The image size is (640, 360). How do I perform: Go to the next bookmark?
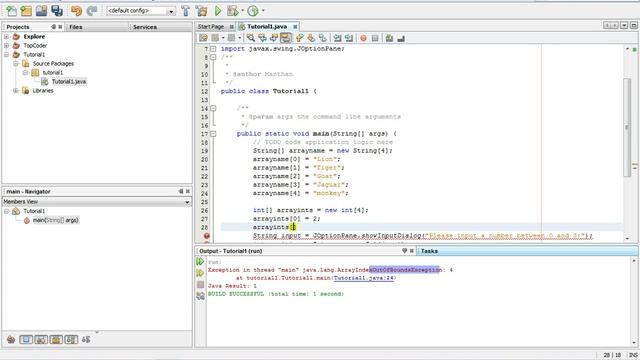(x=311, y=38)
